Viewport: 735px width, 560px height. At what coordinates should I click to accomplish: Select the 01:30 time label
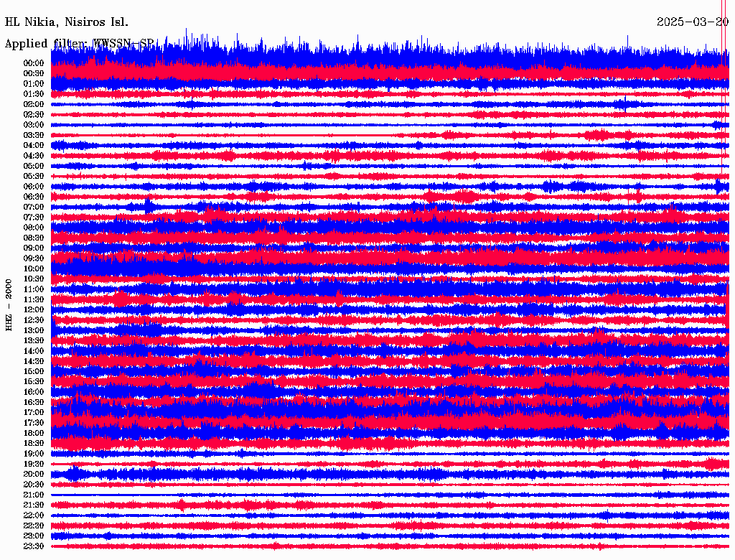pos(34,94)
